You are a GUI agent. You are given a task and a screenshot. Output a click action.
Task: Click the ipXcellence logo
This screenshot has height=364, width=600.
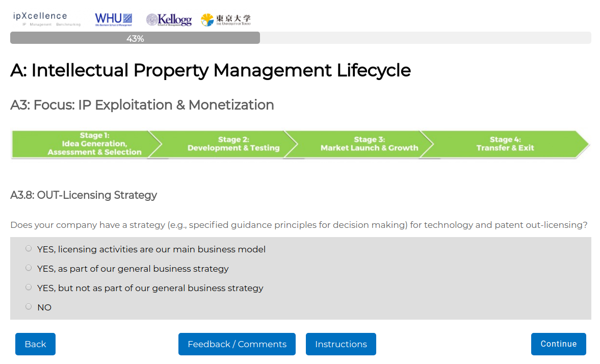coord(47,19)
